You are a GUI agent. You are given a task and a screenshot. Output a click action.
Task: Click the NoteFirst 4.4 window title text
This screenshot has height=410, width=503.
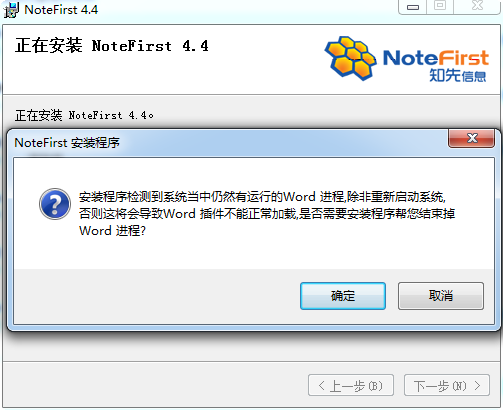coord(61,10)
